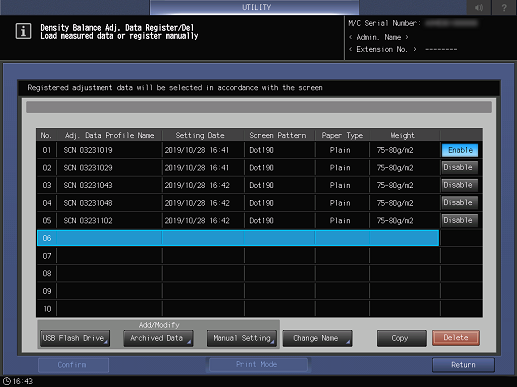This screenshot has width=517, height=387.
Task: Toggle Disable button for SCN 03231043
Action: (x=460, y=185)
